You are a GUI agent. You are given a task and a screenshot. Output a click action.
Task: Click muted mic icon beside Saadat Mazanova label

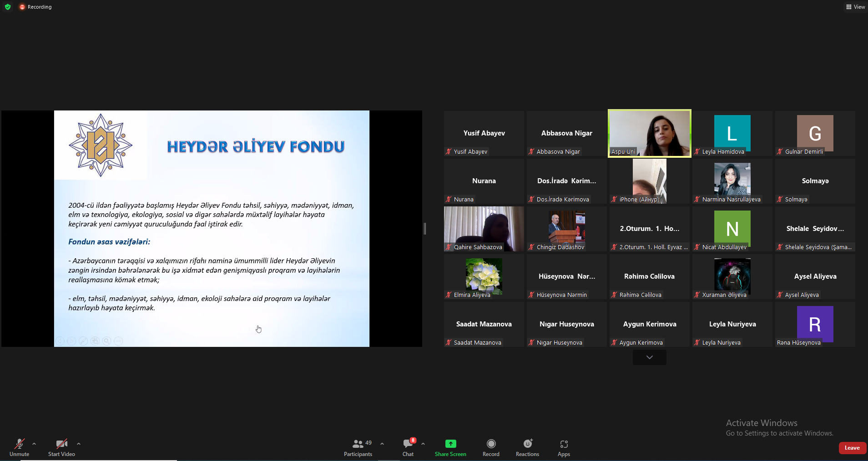[x=449, y=342]
